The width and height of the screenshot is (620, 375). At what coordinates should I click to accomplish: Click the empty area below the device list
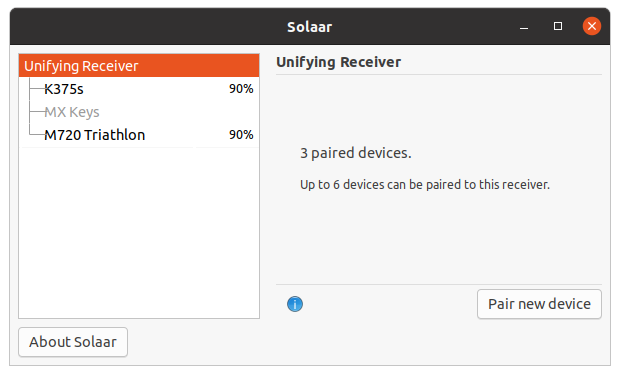139,233
